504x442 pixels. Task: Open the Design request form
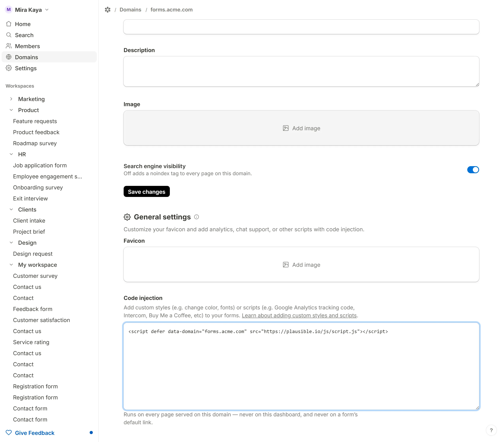(33, 254)
